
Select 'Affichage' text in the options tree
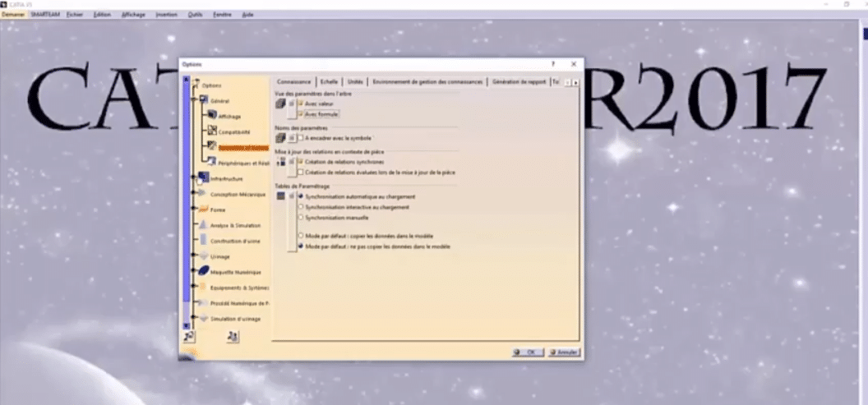coord(229,116)
